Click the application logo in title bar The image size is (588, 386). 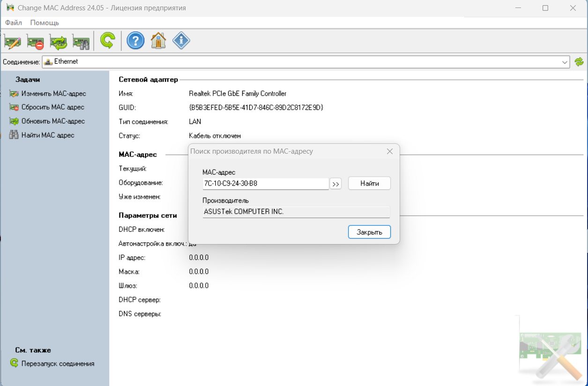9,8
